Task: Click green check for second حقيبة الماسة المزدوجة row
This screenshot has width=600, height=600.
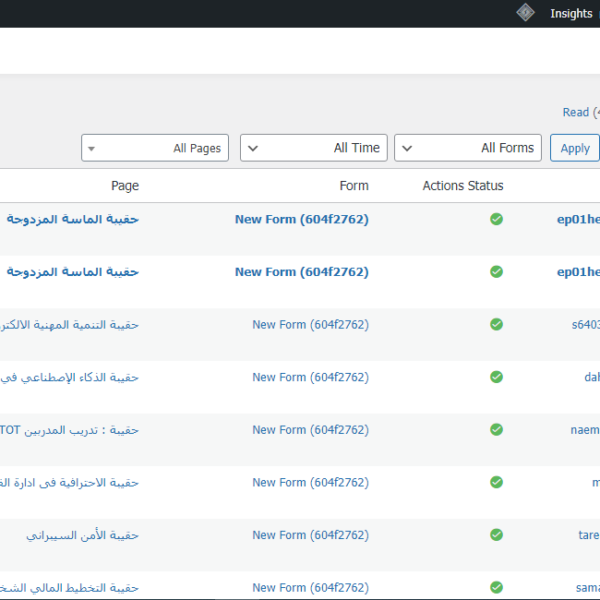Action: pos(496,272)
